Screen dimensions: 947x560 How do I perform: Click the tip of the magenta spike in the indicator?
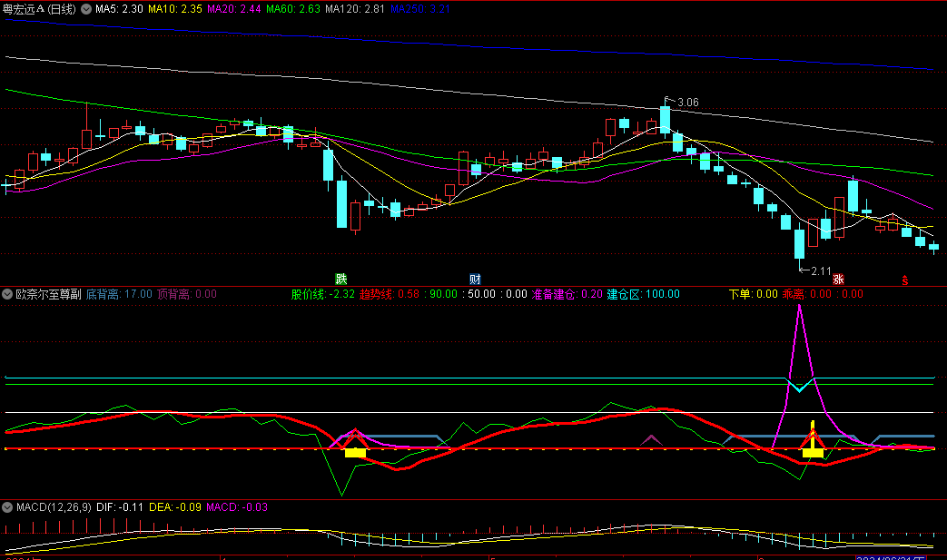[800, 307]
